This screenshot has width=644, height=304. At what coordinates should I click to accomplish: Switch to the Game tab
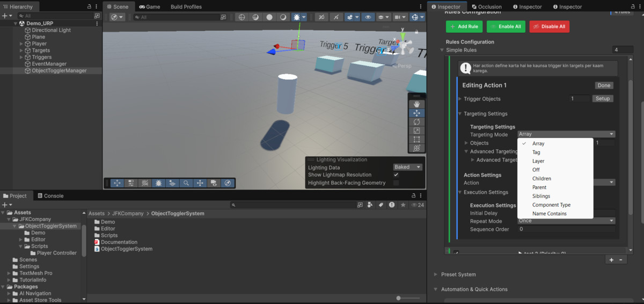150,7
